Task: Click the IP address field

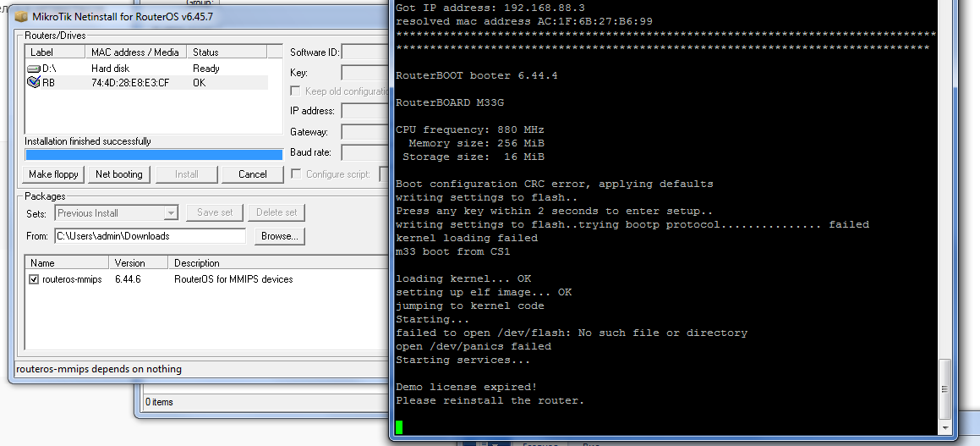Action: pos(365,112)
